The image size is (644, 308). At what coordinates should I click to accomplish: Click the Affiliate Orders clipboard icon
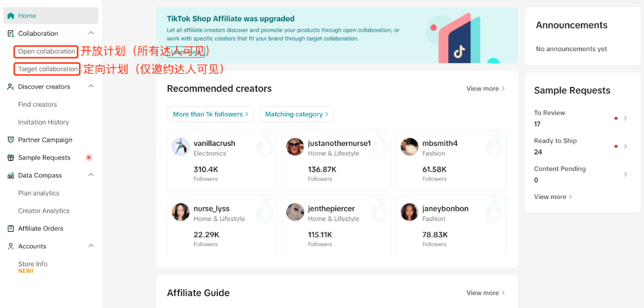11,228
